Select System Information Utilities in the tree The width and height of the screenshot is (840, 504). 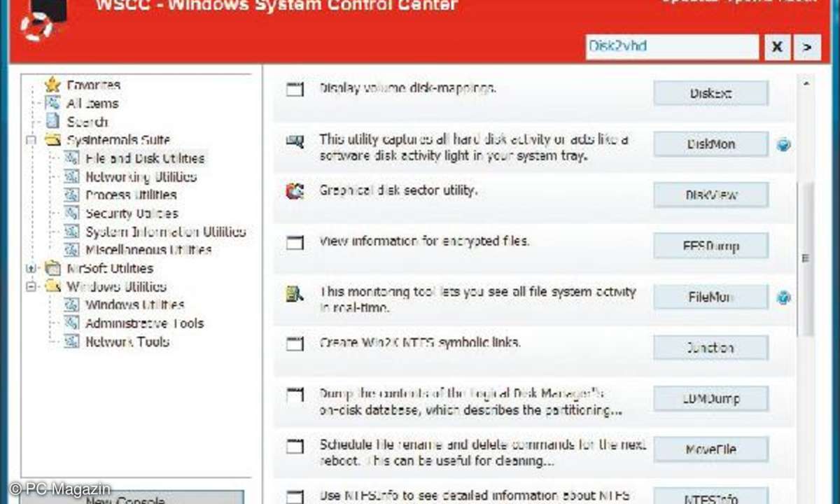tap(165, 231)
